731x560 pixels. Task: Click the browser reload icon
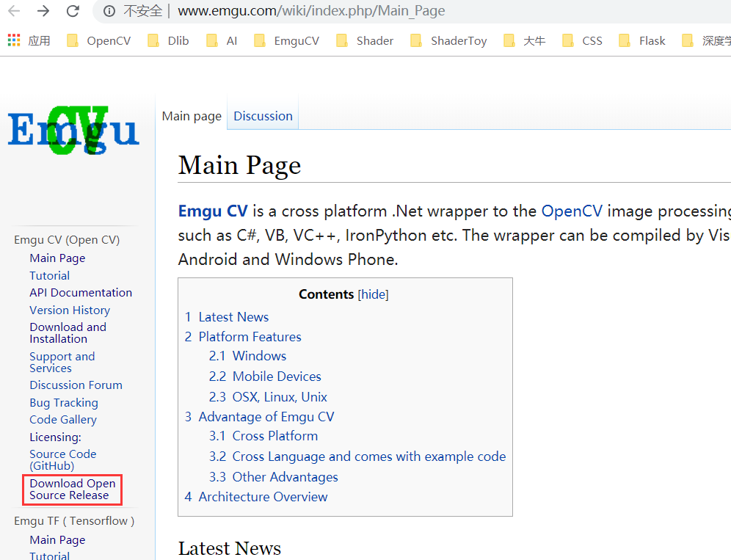pos(71,11)
